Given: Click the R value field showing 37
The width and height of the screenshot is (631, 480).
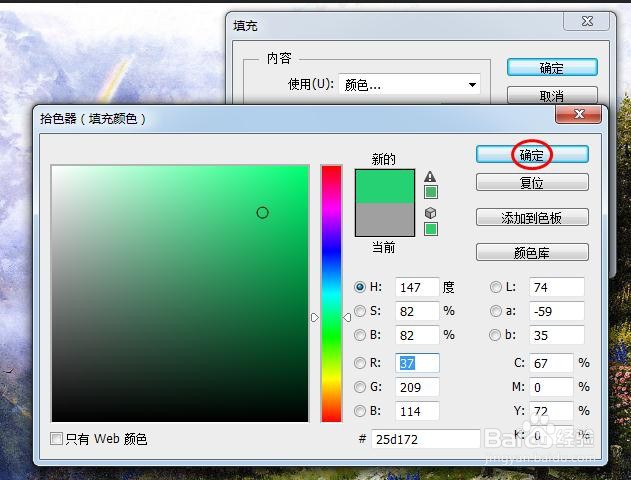Looking at the screenshot, I should click(417, 363).
